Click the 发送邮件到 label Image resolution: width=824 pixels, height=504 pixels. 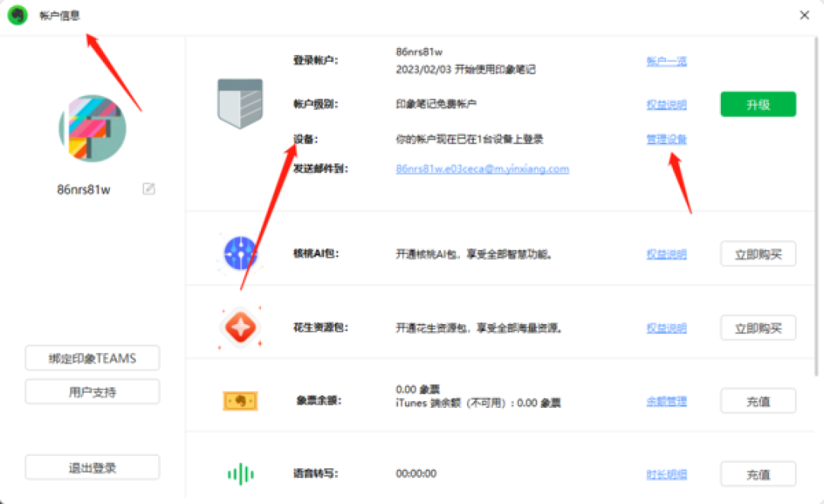pyautogui.click(x=320, y=169)
